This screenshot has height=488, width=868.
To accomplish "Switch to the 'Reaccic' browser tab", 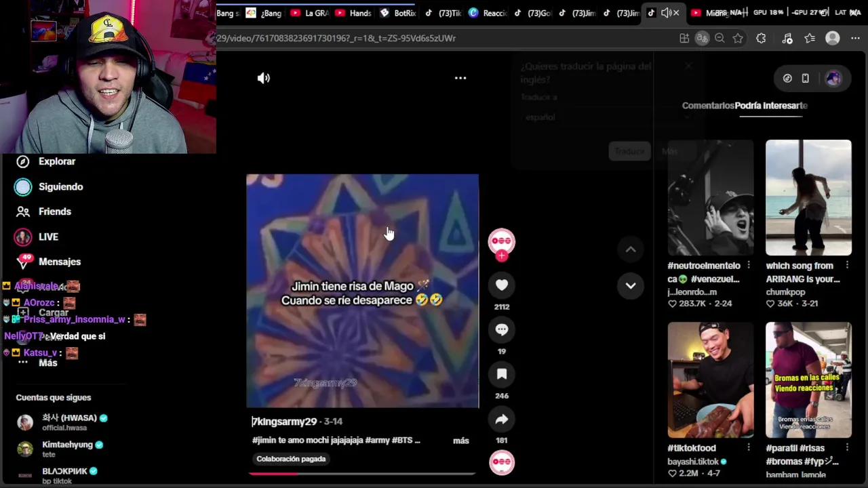I will pyautogui.click(x=488, y=13).
